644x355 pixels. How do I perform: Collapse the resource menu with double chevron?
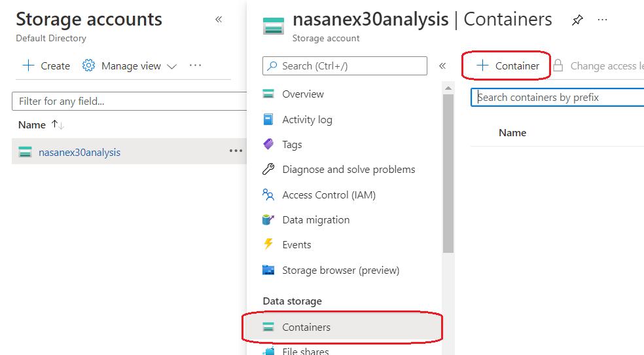coord(442,65)
